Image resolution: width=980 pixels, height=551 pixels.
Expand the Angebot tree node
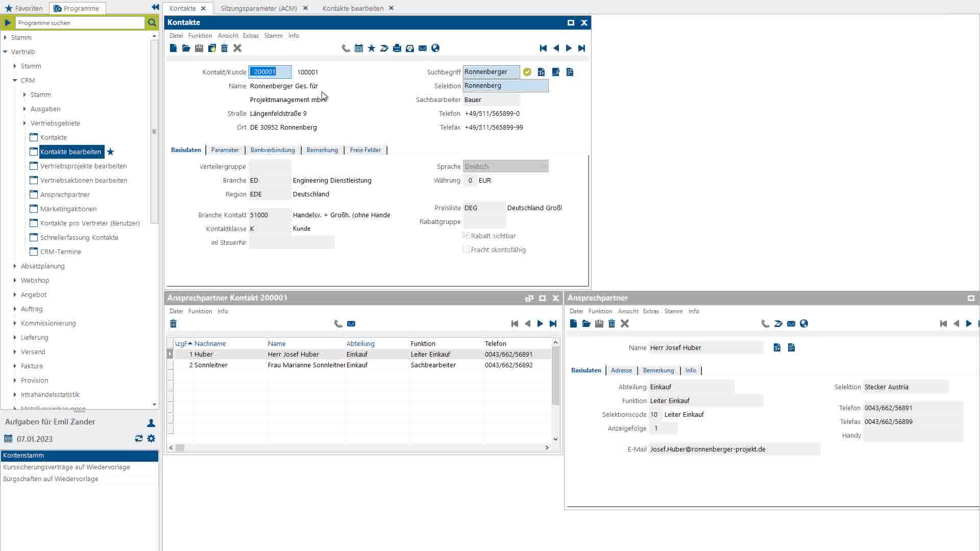(x=15, y=294)
